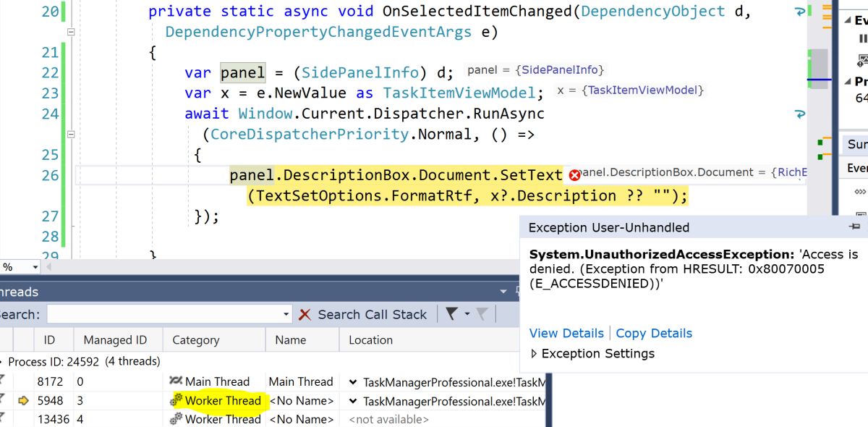Click the red exception error icon on line 26
Screen dimensions: 868x427
tap(574, 175)
